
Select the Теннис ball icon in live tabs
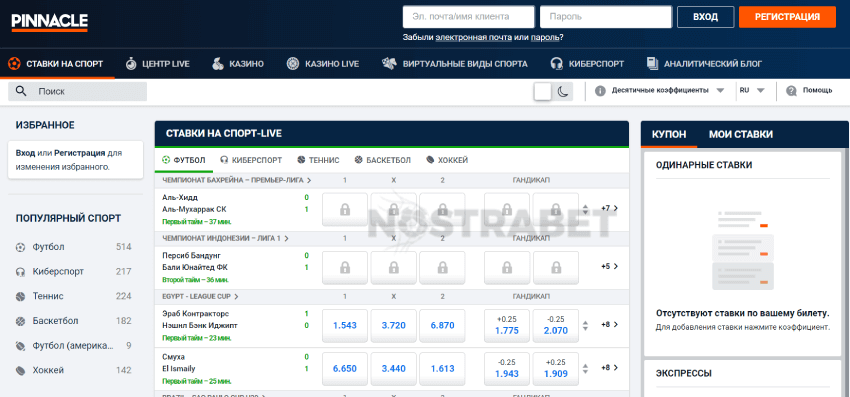click(301, 160)
